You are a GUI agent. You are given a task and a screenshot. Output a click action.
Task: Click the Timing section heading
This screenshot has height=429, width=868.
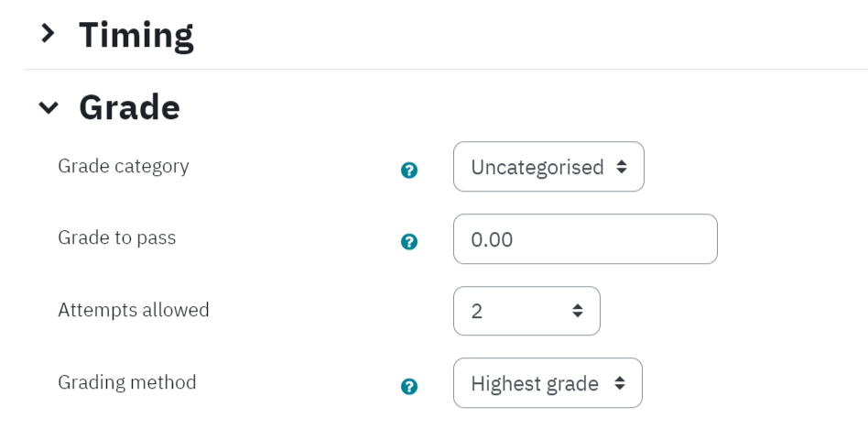tap(136, 35)
